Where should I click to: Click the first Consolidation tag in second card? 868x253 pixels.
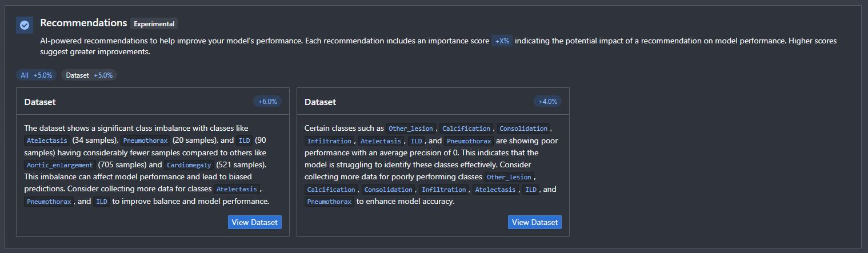pyautogui.click(x=523, y=128)
